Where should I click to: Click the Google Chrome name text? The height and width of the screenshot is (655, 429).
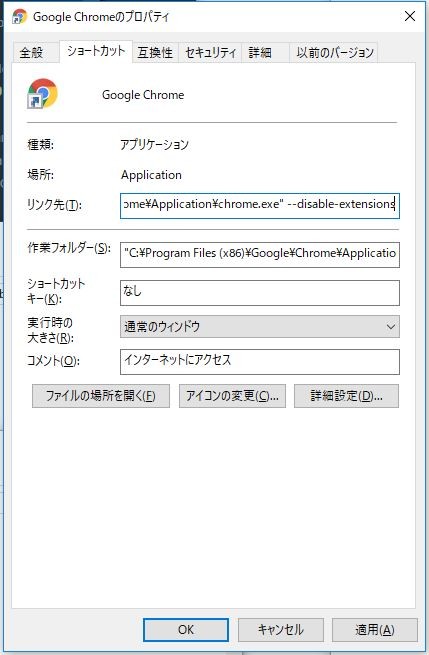pos(143,95)
